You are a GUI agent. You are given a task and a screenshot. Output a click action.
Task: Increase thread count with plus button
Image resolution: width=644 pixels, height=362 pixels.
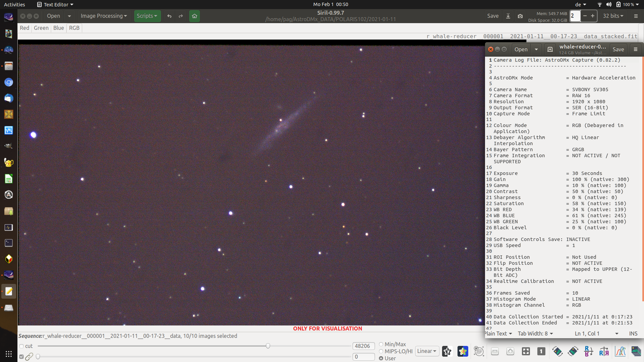coord(593,16)
